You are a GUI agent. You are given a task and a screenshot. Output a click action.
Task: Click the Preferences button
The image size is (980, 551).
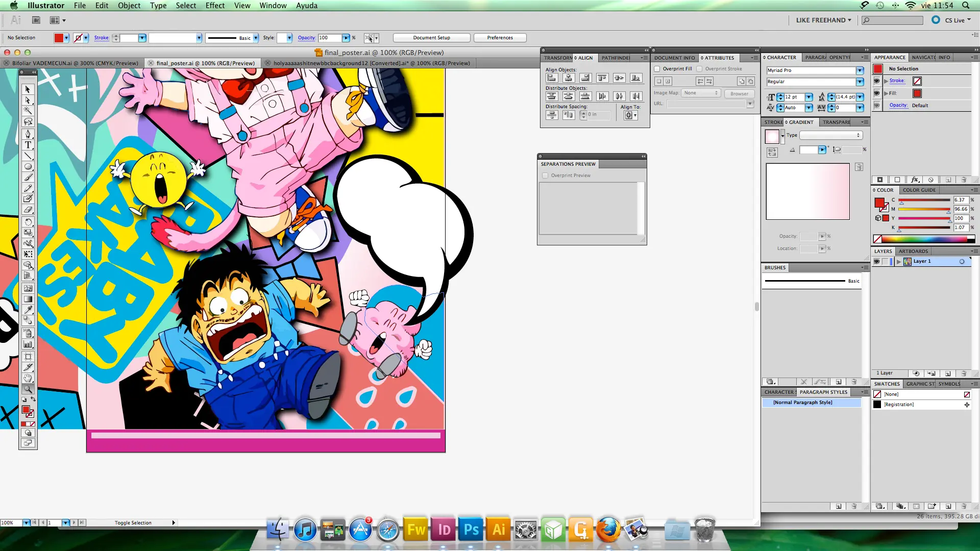point(500,38)
